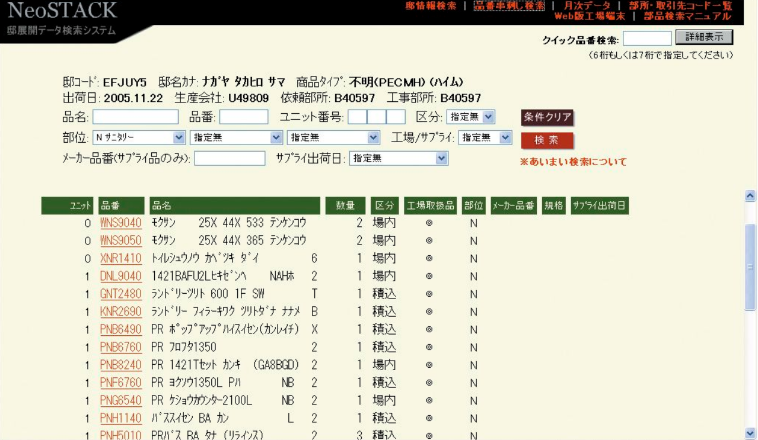Click the NeoSTACK logo
This screenshot has width=758, height=440.
[60, 12]
